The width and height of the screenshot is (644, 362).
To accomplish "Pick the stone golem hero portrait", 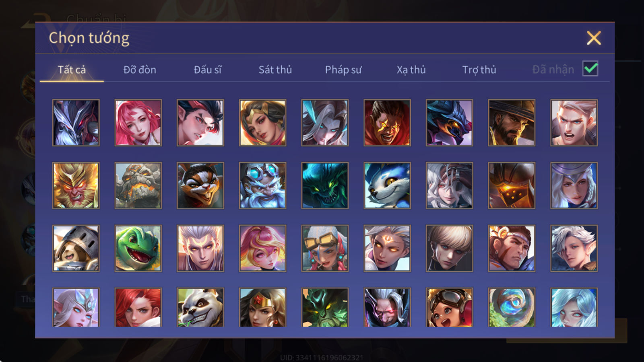I will 138,185.
